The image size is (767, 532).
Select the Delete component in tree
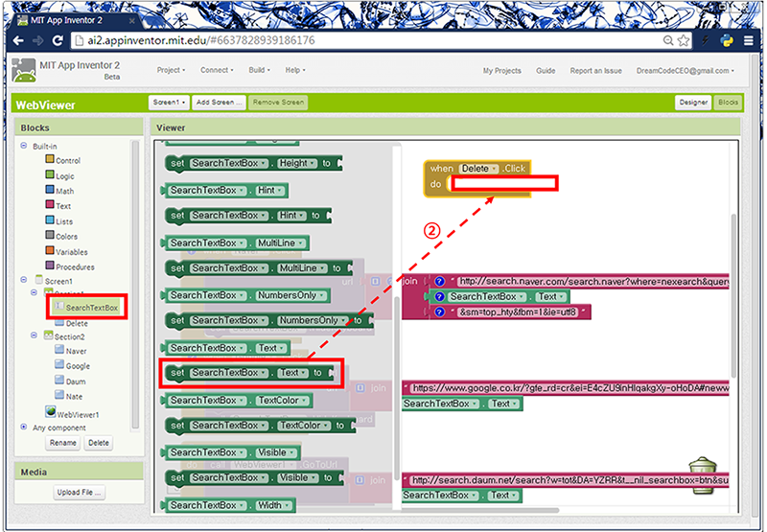[x=71, y=323]
